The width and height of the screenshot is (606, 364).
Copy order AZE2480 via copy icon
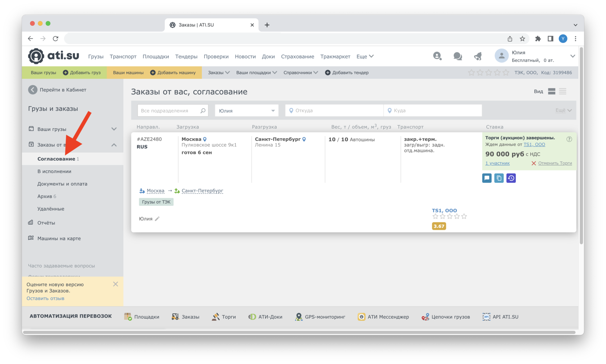pyautogui.click(x=499, y=178)
